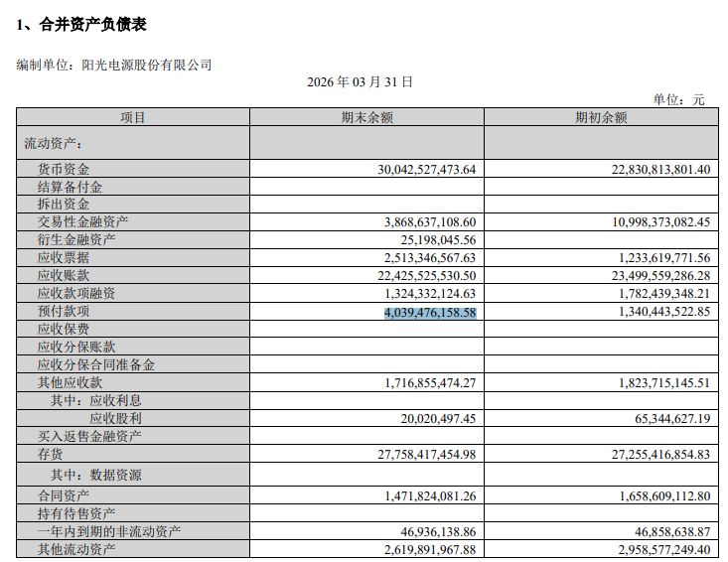The image size is (728, 562).
Task: Click the 单位：元 unit label
Action: click(678, 99)
